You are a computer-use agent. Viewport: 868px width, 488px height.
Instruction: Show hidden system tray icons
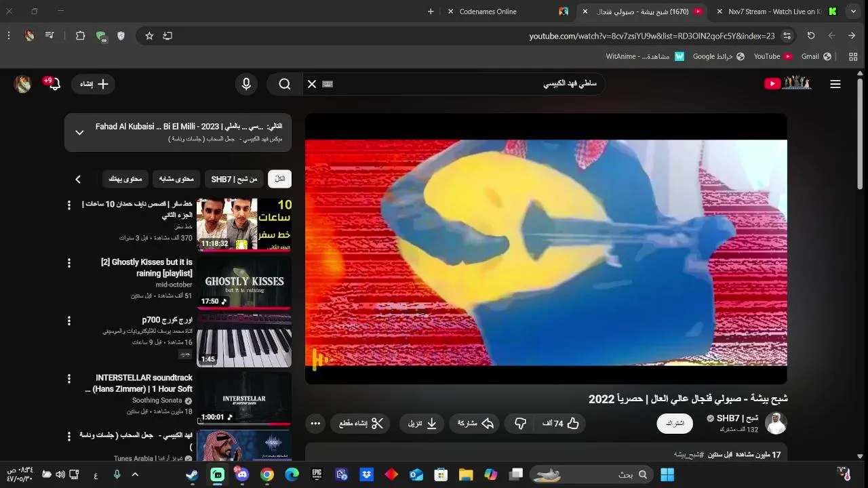134,474
